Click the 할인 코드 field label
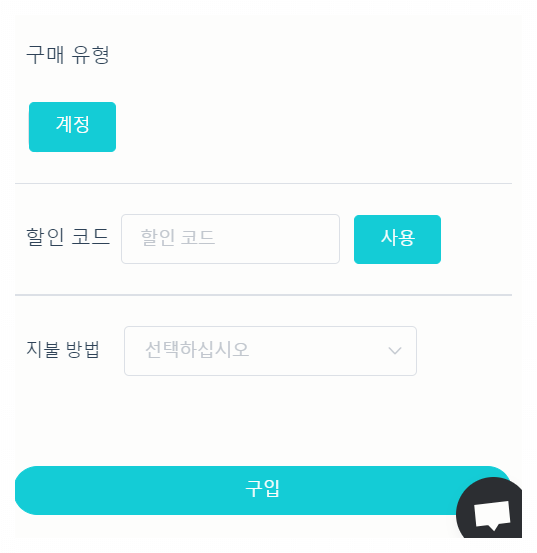Screen dimensions: 537x553 pos(68,237)
